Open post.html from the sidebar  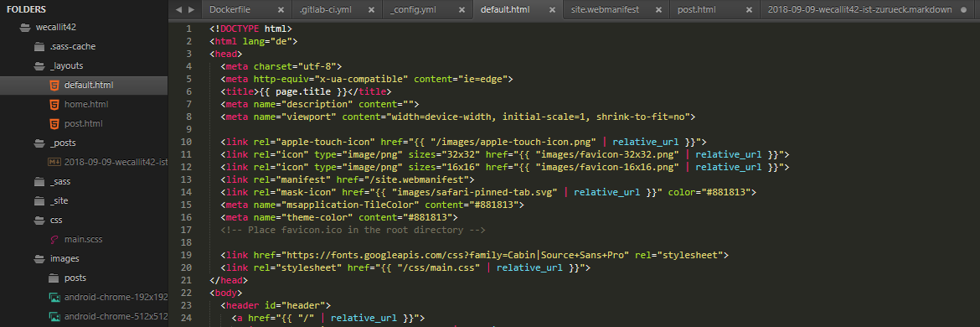(83, 123)
